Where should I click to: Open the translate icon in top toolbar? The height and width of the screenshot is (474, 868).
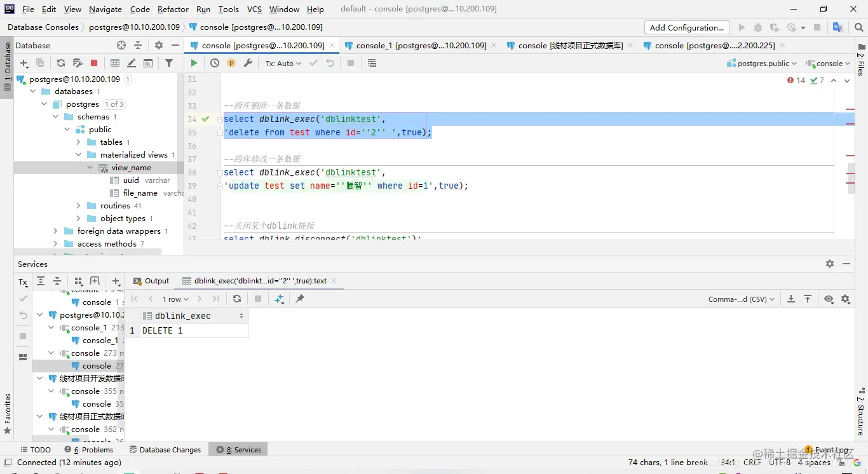tap(837, 27)
